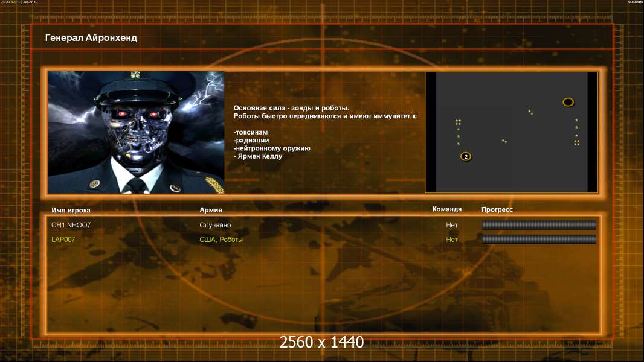Select player name LAP007

click(x=63, y=240)
